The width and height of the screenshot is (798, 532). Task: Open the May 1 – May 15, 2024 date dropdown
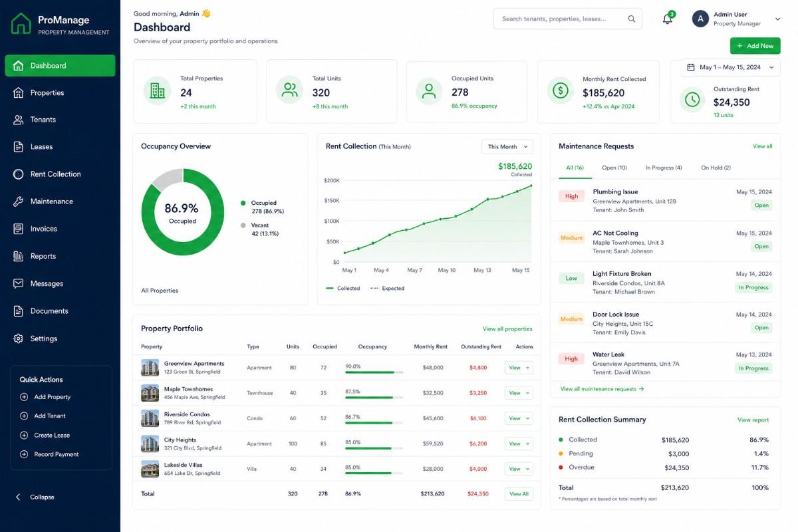tap(730, 67)
